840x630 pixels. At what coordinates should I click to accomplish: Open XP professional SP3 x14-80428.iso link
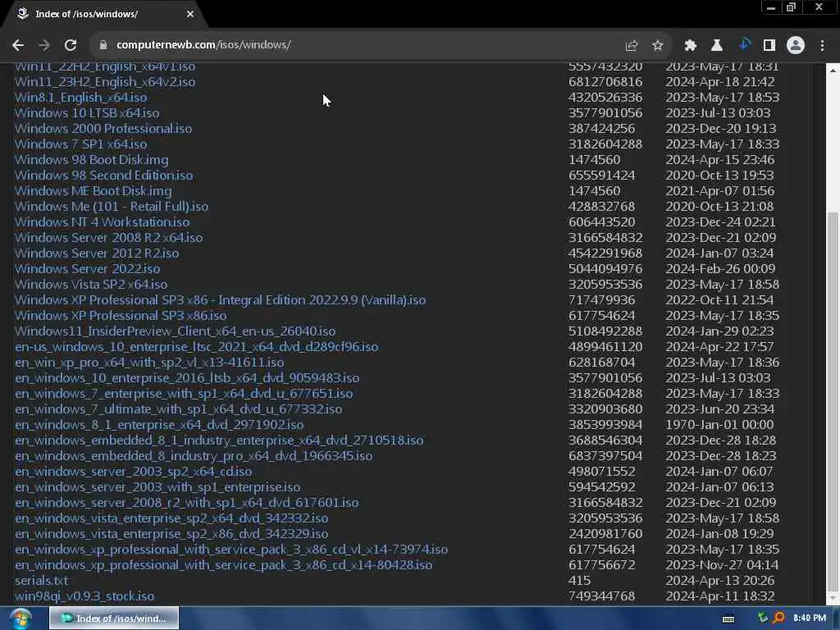point(223,564)
